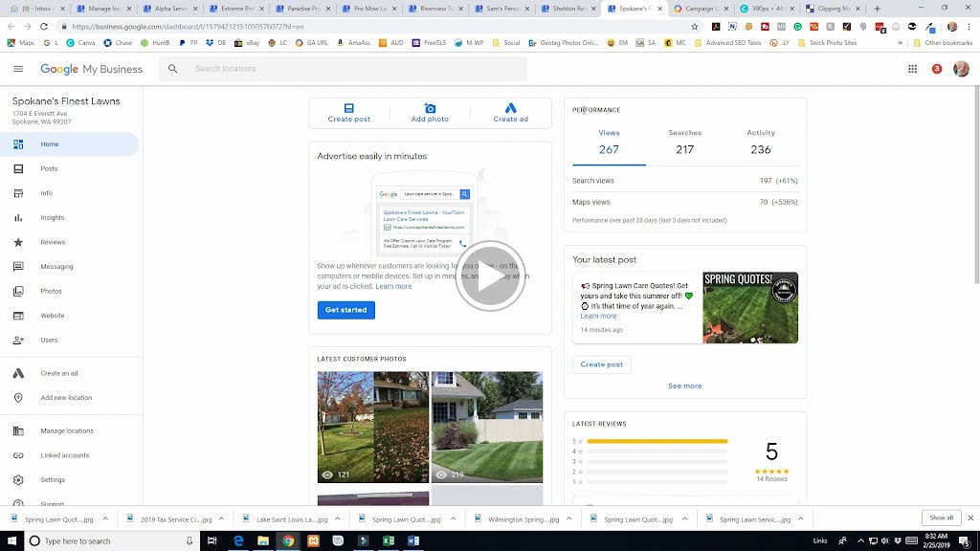Click Create post button under latest post
The image size is (980, 551).
tap(601, 364)
